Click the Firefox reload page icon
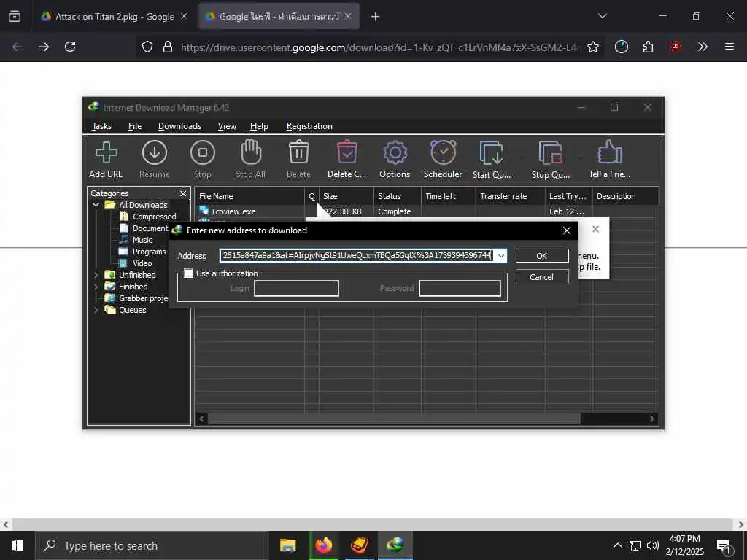Image resolution: width=747 pixels, height=560 pixels. point(70,47)
